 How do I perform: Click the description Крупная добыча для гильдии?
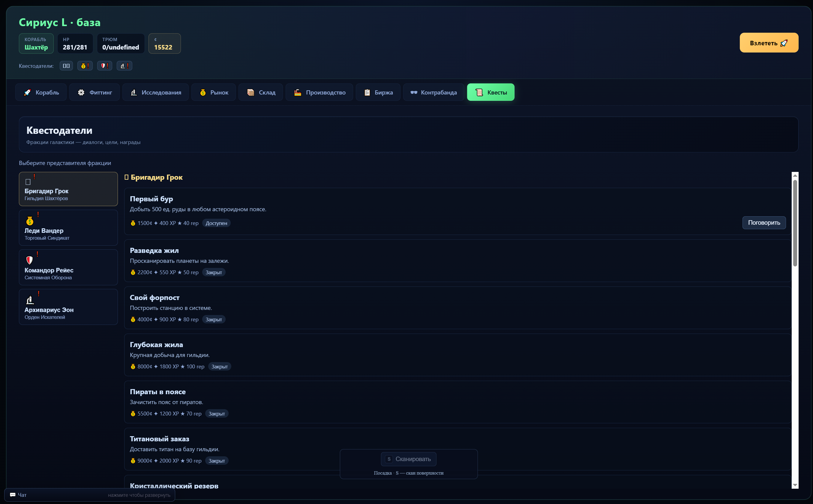[x=170, y=355]
